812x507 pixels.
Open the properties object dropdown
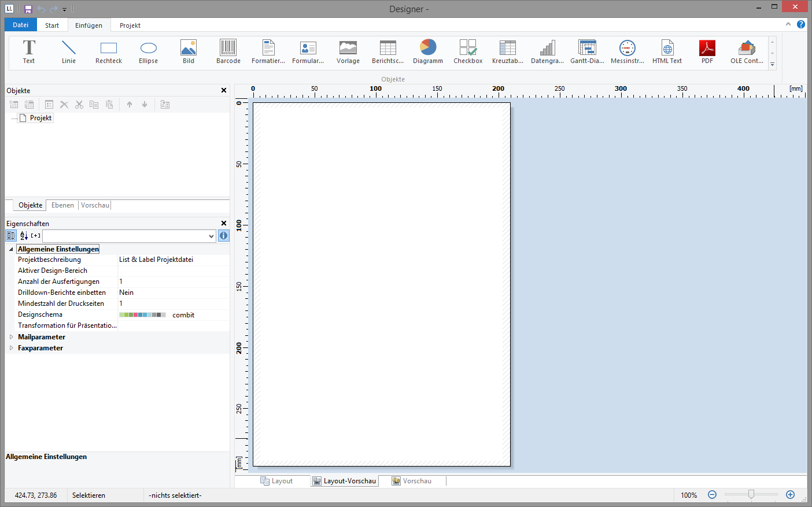coord(211,236)
